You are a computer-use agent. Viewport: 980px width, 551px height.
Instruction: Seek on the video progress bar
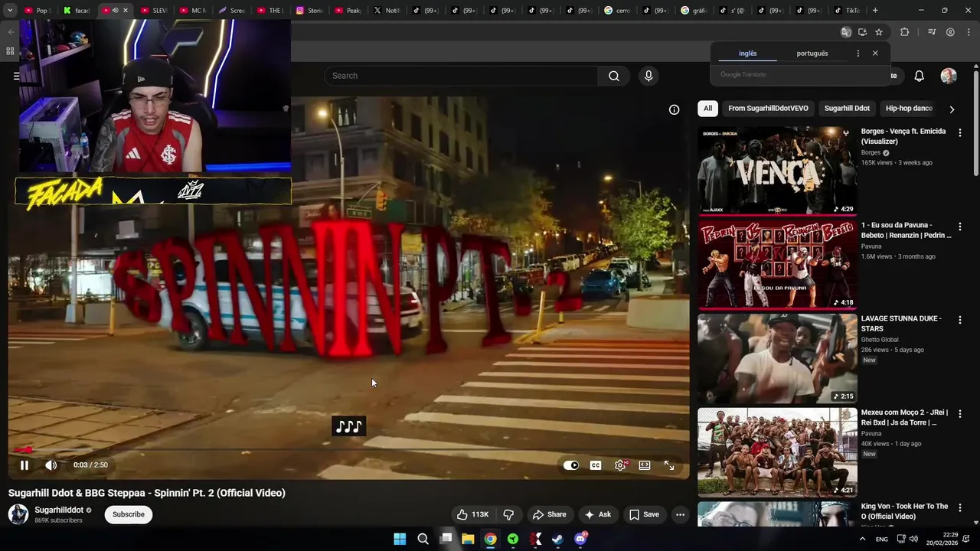348,450
